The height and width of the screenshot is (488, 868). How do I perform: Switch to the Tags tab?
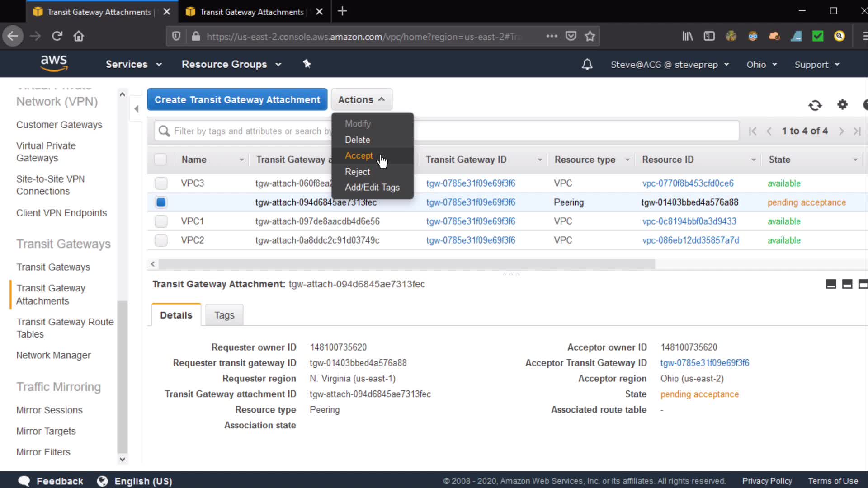click(x=224, y=315)
